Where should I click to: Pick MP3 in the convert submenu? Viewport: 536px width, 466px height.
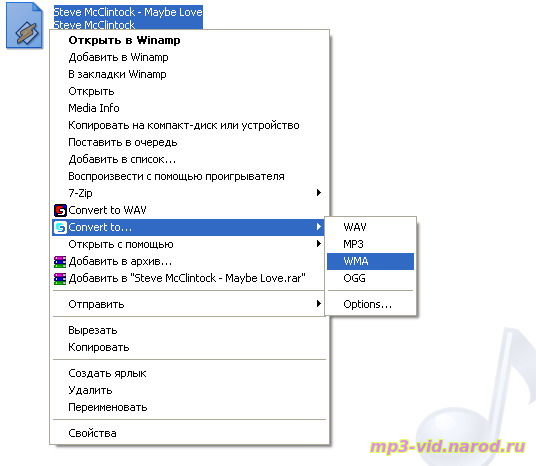click(370, 244)
